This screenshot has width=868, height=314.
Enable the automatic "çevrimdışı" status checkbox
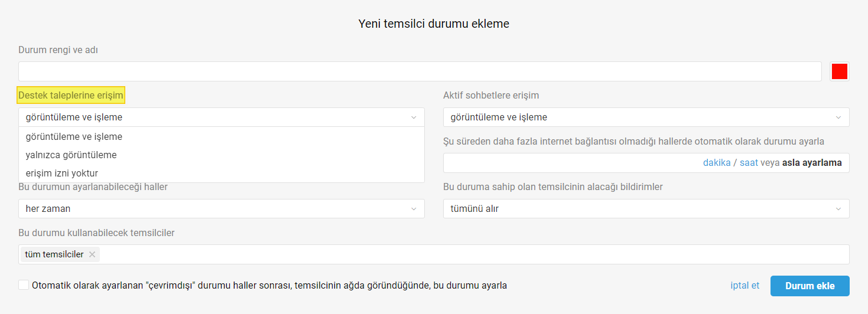24,285
